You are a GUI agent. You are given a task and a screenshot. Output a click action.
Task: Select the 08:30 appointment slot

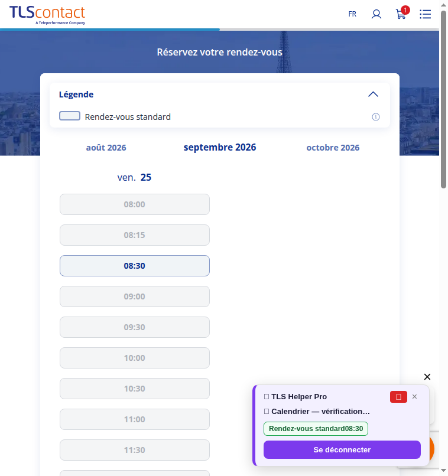tap(135, 266)
